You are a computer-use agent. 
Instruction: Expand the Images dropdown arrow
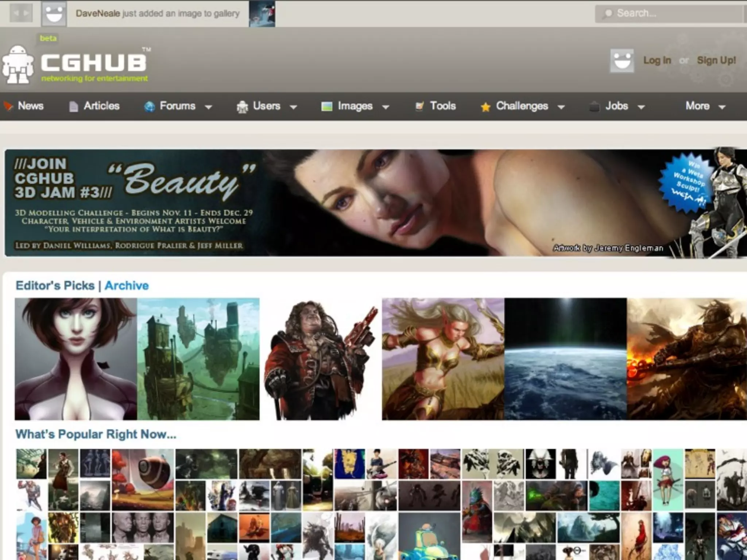pyautogui.click(x=386, y=107)
